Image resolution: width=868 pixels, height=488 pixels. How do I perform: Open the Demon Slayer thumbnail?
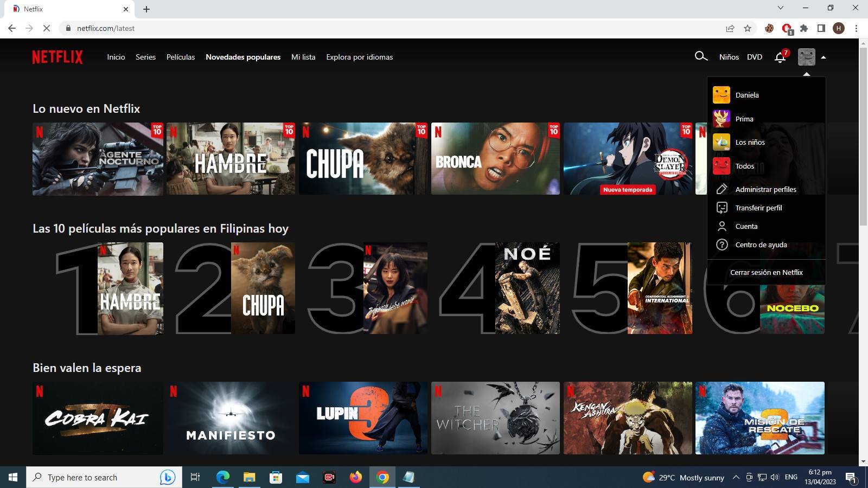click(x=628, y=158)
